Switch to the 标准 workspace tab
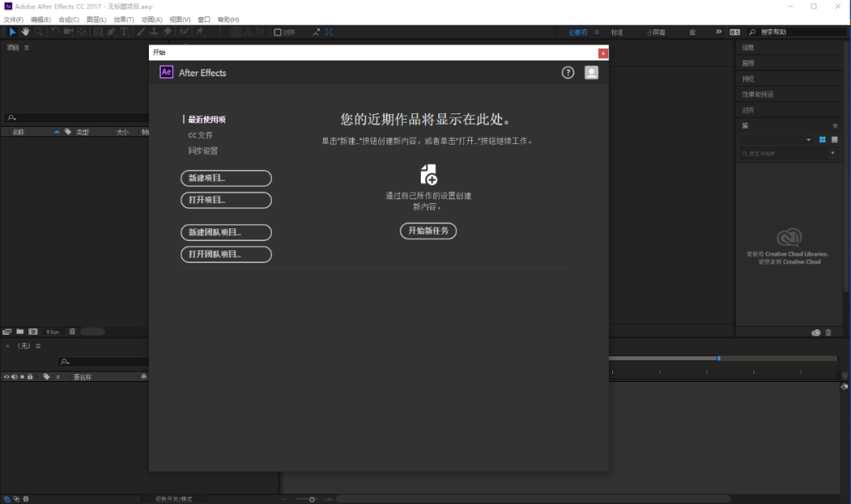 click(617, 32)
